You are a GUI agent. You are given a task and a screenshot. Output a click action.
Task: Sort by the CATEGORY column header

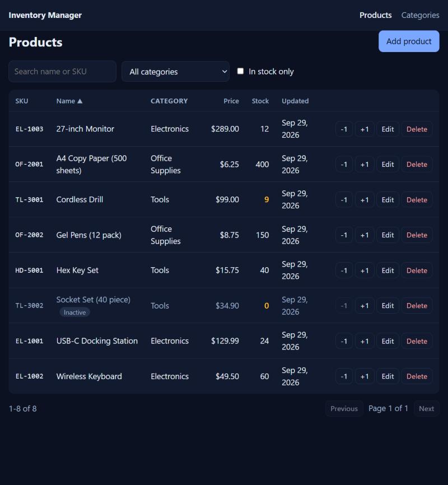click(169, 101)
